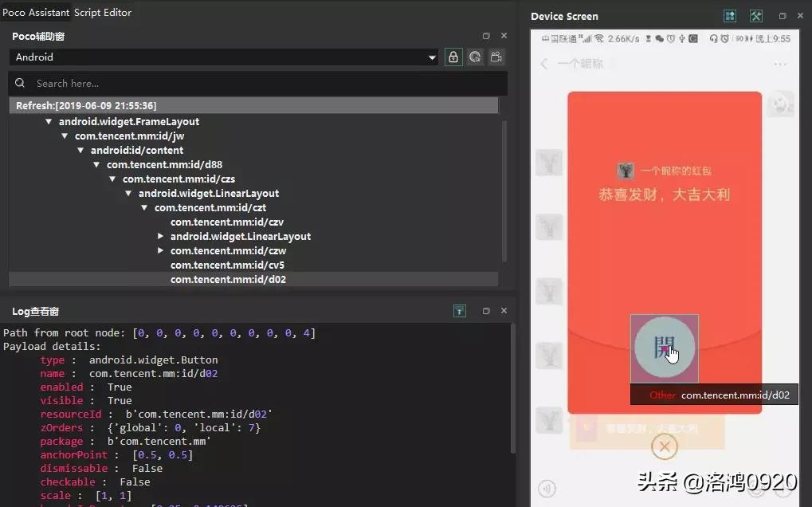
Task: Collapse the android.widget.FrameLayout node
Action: click(x=49, y=121)
